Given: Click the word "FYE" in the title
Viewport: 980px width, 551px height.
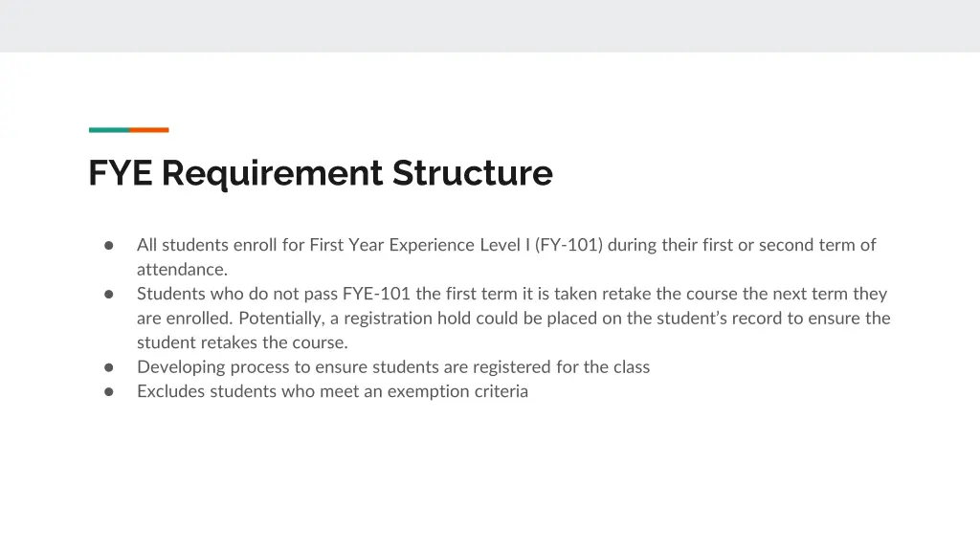Looking at the screenshot, I should (121, 174).
